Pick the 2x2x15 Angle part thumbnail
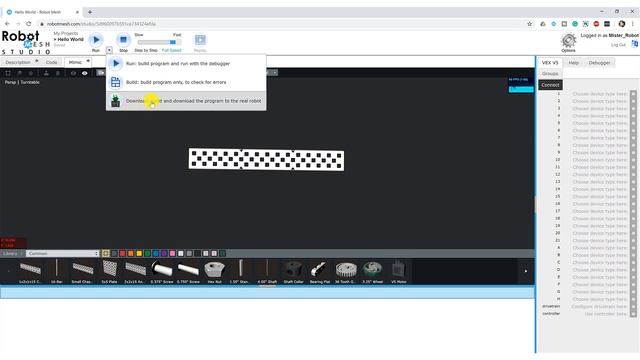This screenshot has width=640, height=360. (x=135, y=271)
